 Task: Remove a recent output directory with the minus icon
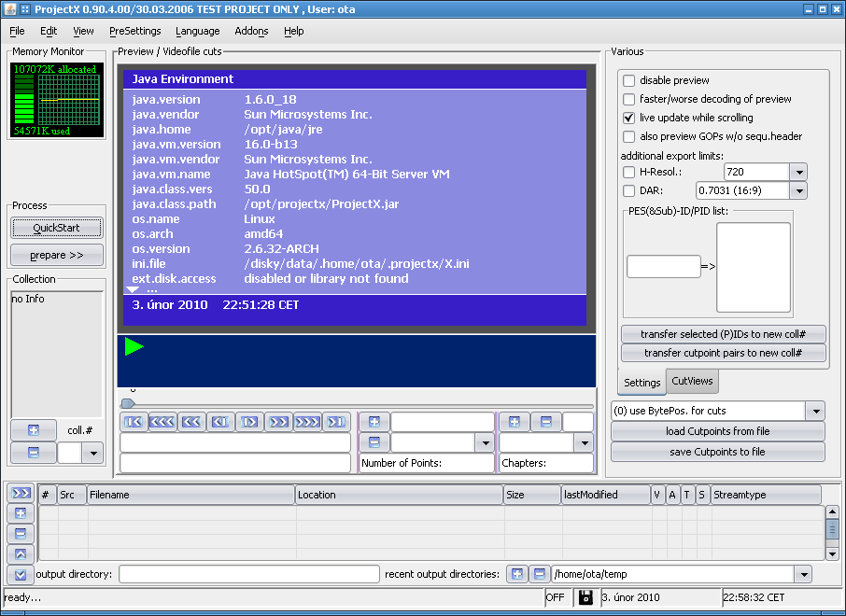(x=540, y=574)
